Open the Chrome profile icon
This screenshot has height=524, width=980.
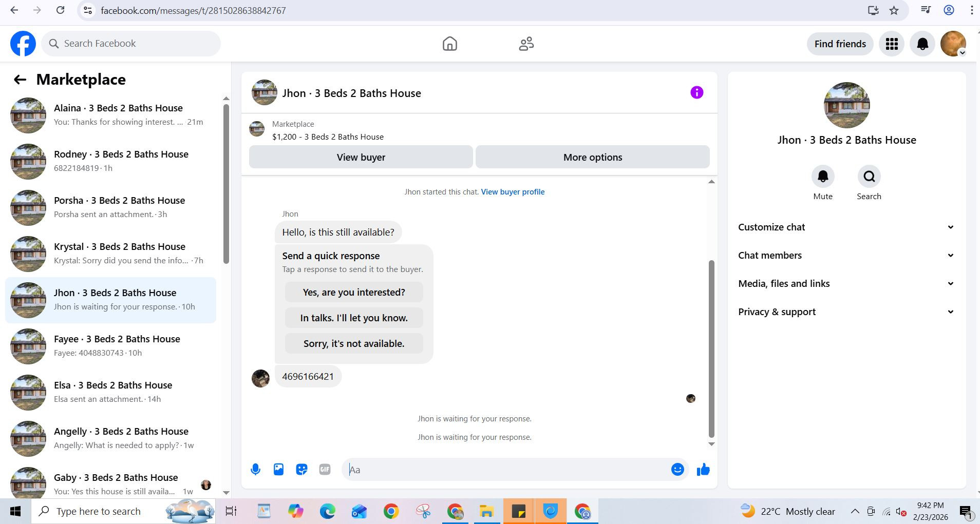(x=949, y=10)
